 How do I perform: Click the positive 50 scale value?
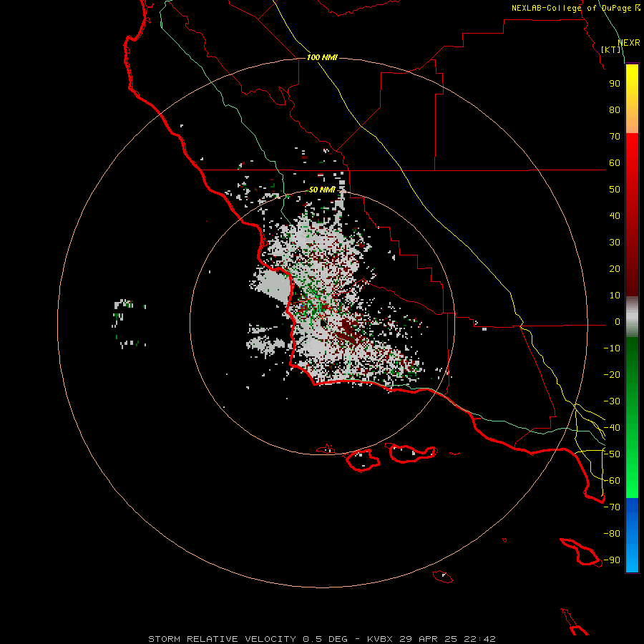(x=615, y=190)
